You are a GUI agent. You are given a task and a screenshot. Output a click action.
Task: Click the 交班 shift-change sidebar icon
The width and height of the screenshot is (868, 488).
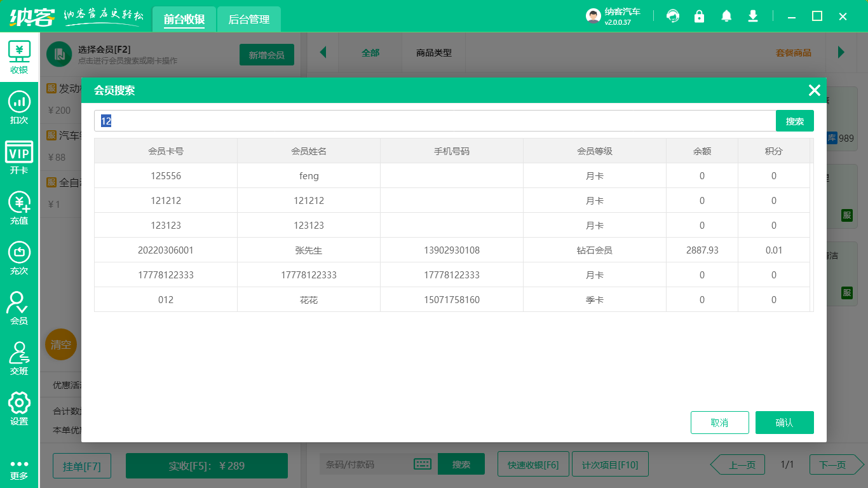(19, 356)
